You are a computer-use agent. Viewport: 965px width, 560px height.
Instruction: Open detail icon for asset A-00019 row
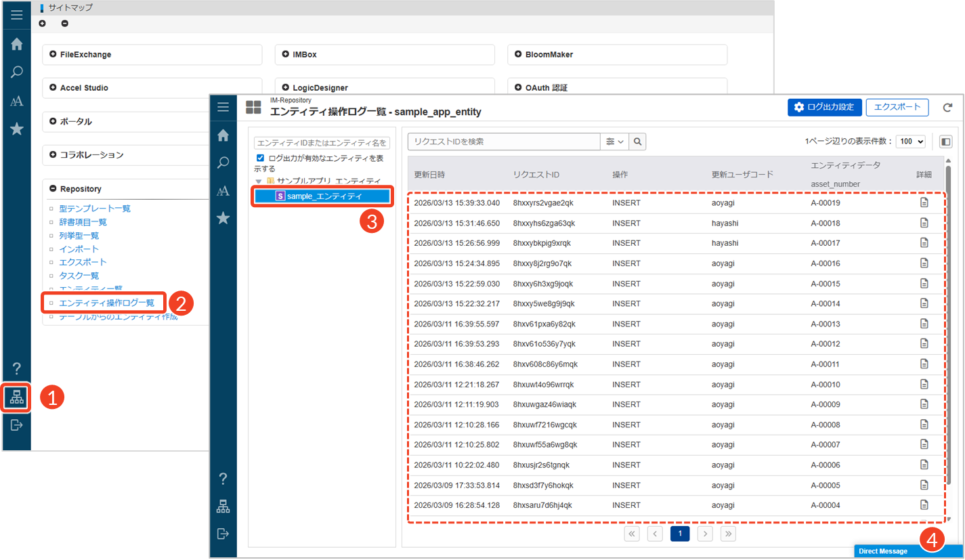pos(924,202)
